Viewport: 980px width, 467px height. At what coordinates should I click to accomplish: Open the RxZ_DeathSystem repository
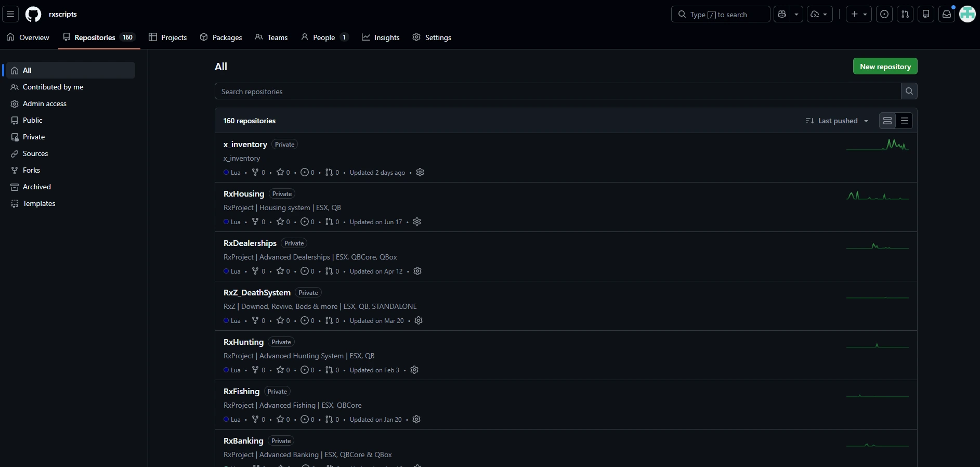click(257, 292)
